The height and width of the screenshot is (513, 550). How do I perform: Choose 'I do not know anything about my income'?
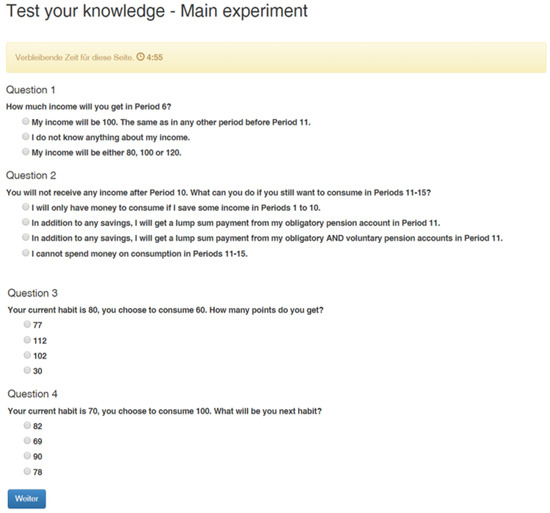tap(26, 136)
